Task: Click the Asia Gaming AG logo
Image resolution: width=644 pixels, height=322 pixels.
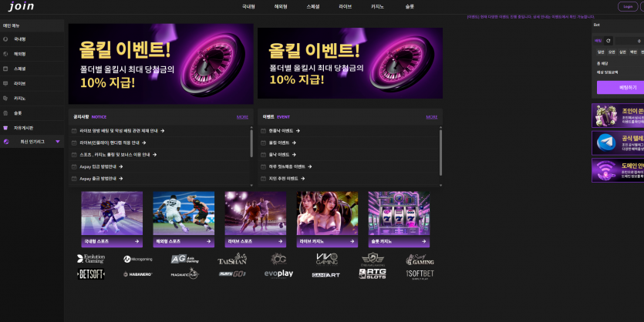Action: tap(185, 259)
